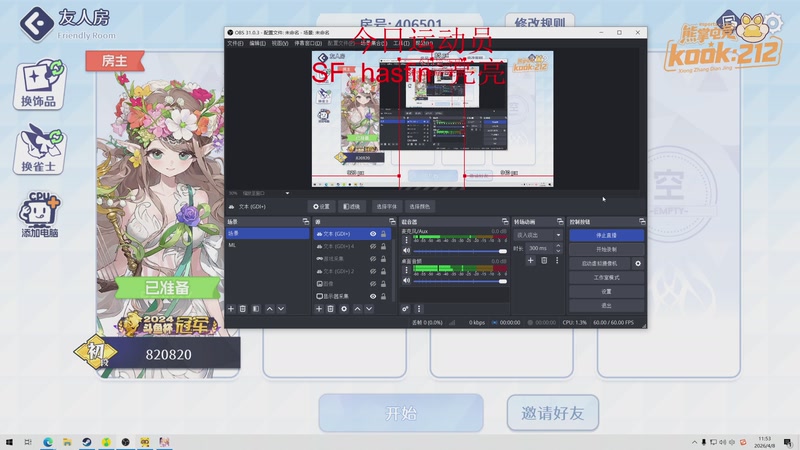
Task: Move the selected scene down
Action: pos(281,309)
